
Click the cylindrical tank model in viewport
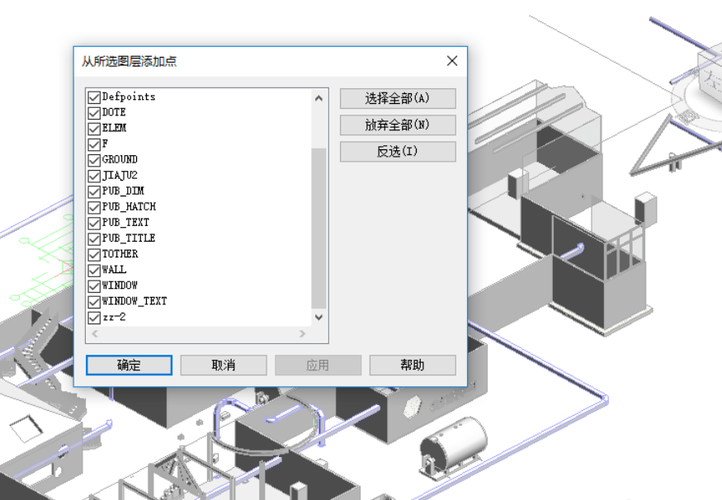tap(454, 446)
